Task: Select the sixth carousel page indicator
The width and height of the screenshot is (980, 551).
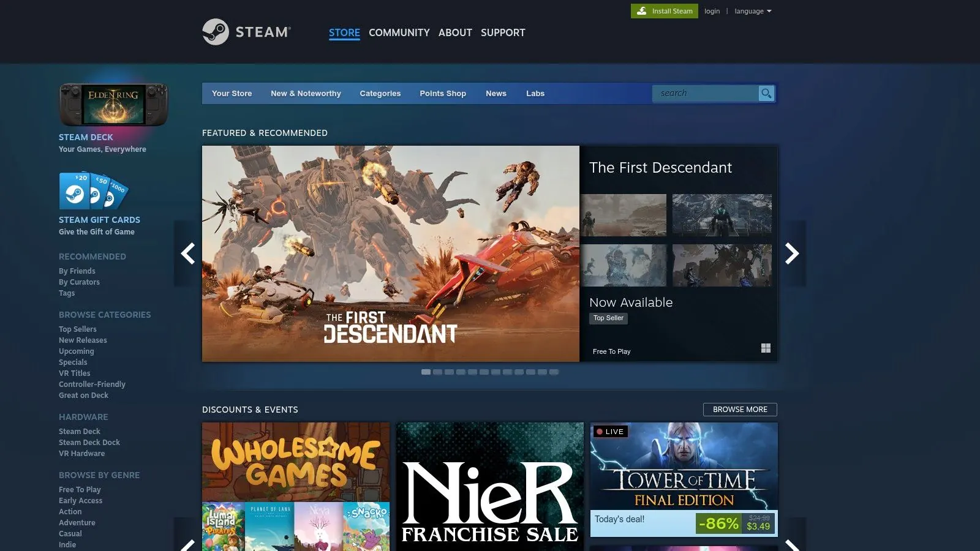Action: [x=484, y=372]
